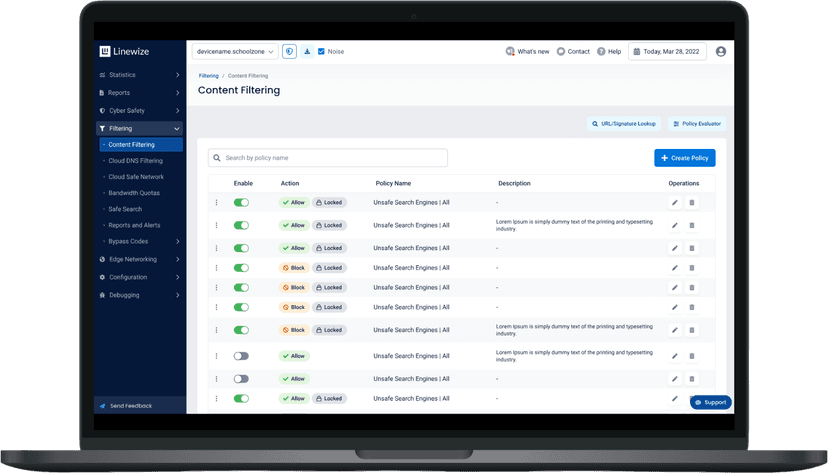This screenshot has width=828, height=474.
Task: Toggle the Noise checkbox
Action: (x=321, y=51)
